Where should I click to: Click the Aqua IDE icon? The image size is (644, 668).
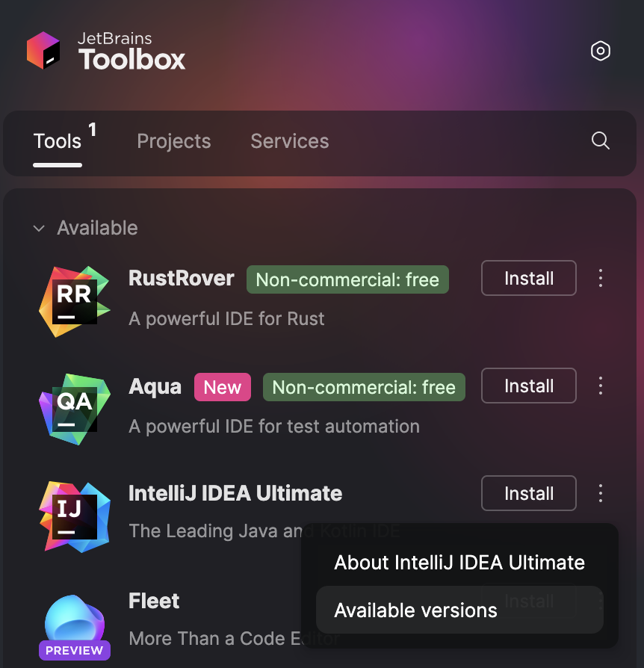(74, 408)
